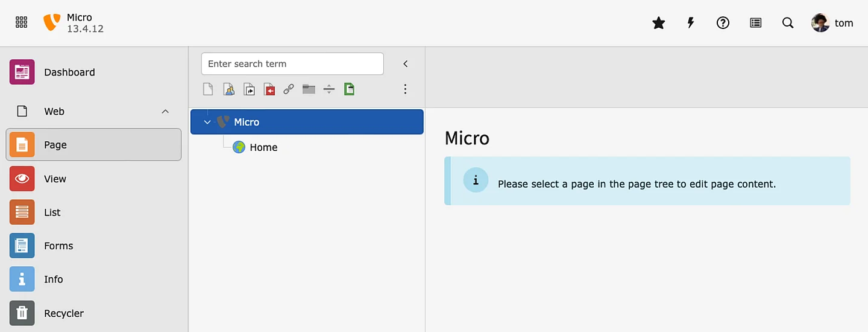Select the external link chain icon
868x332 pixels.
pyautogui.click(x=289, y=89)
